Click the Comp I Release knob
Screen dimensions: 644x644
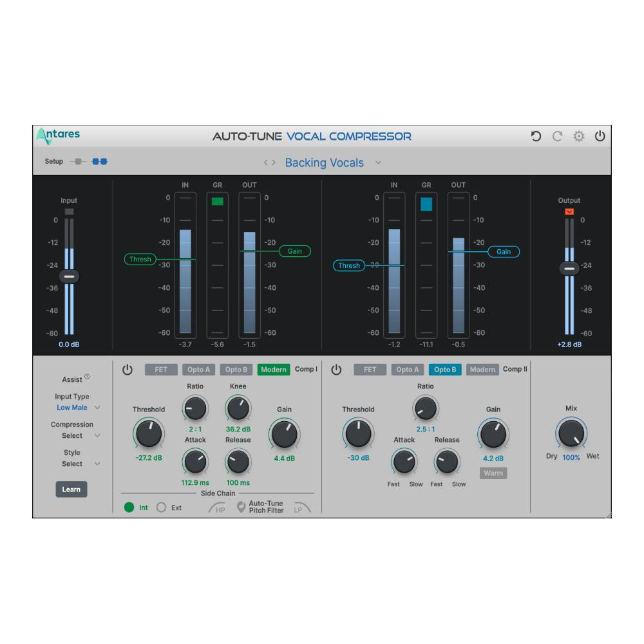tap(238, 462)
